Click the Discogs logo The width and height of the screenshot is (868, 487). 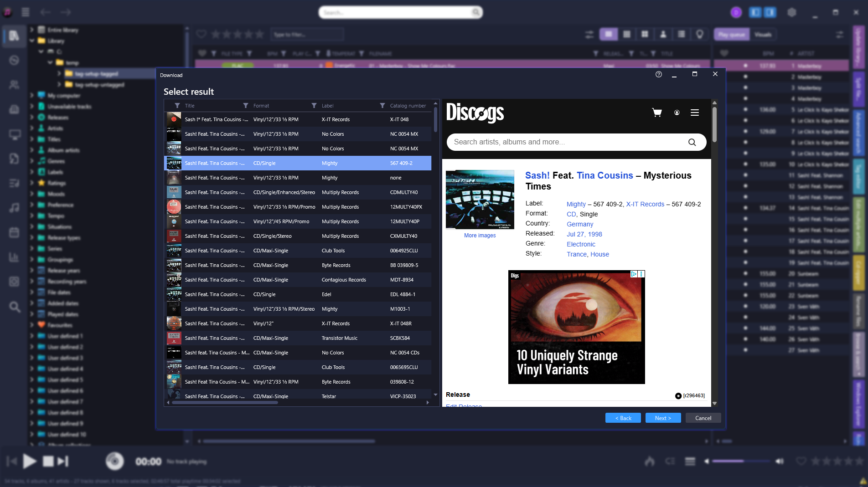point(475,113)
